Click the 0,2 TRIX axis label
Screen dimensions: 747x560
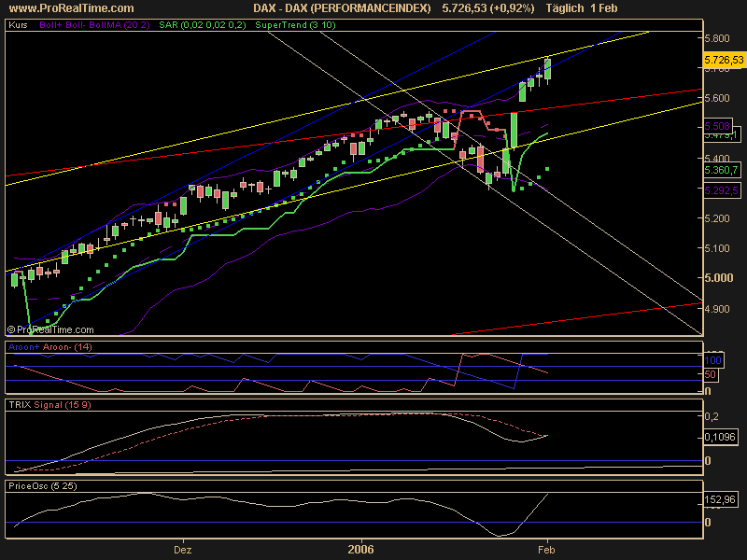click(712, 416)
